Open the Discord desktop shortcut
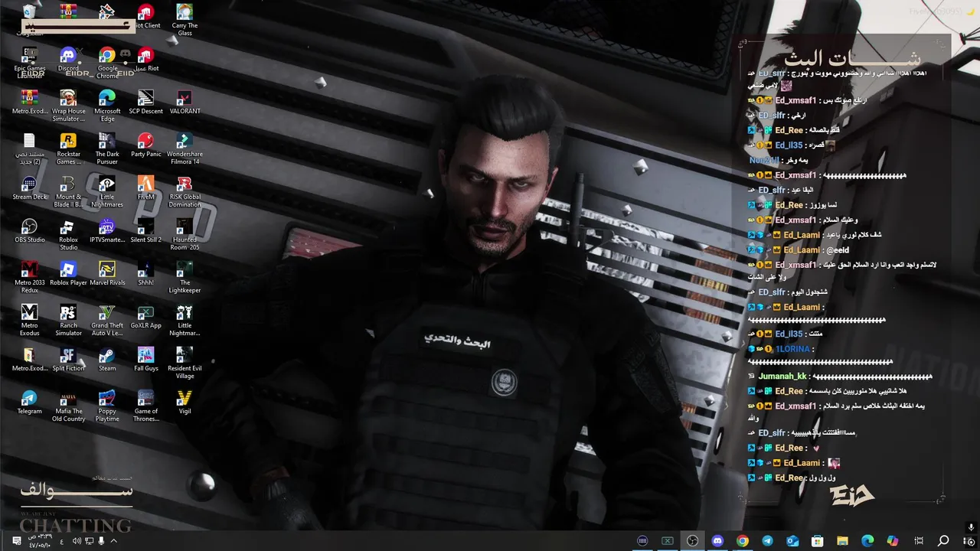The width and height of the screenshot is (980, 551). (x=68, y=60)
